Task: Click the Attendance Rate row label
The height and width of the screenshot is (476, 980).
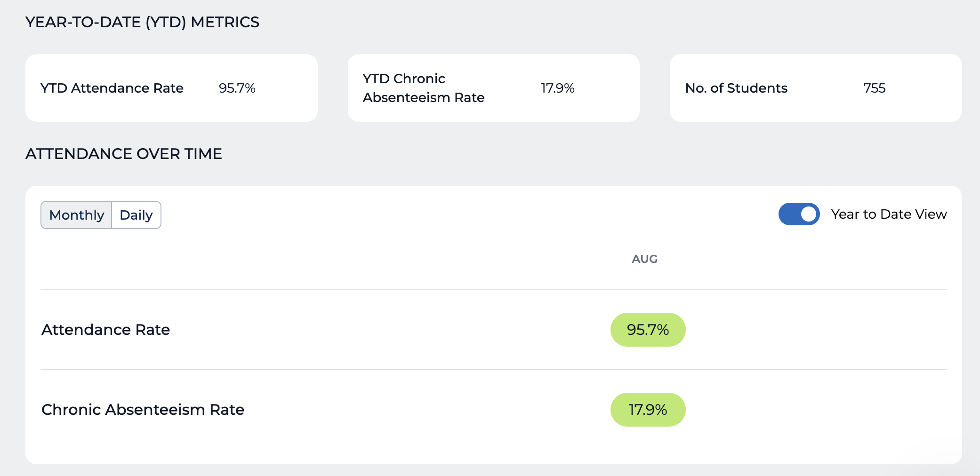Action: click(105, 330)
